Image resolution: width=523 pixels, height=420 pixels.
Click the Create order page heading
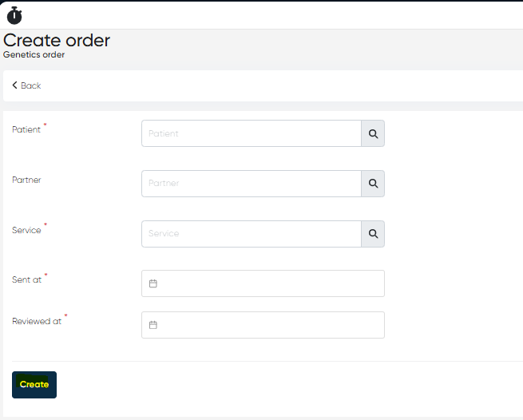click(57, 41)
